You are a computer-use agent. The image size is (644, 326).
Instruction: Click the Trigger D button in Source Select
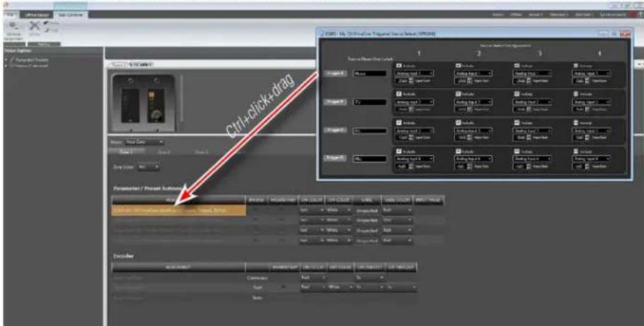coord(334,158)
